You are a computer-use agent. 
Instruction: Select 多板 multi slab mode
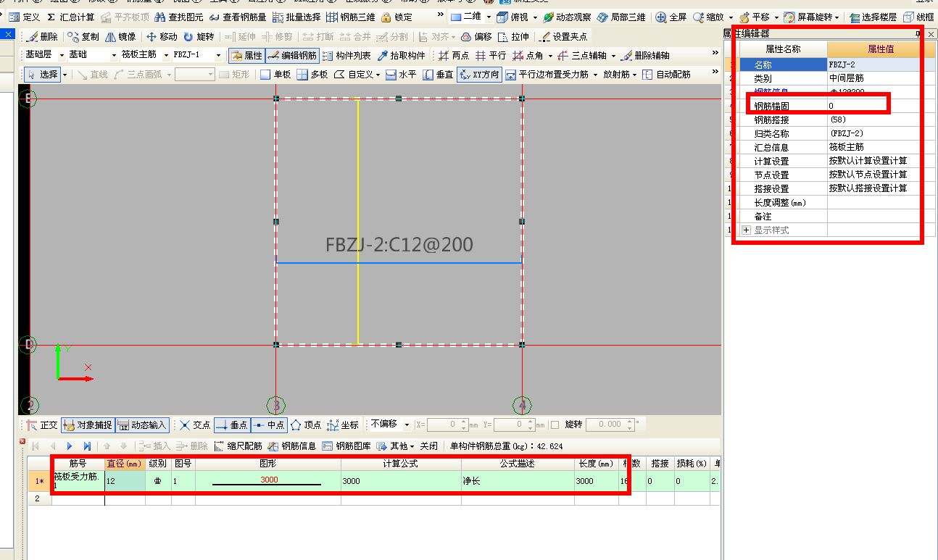coord(312,74)
